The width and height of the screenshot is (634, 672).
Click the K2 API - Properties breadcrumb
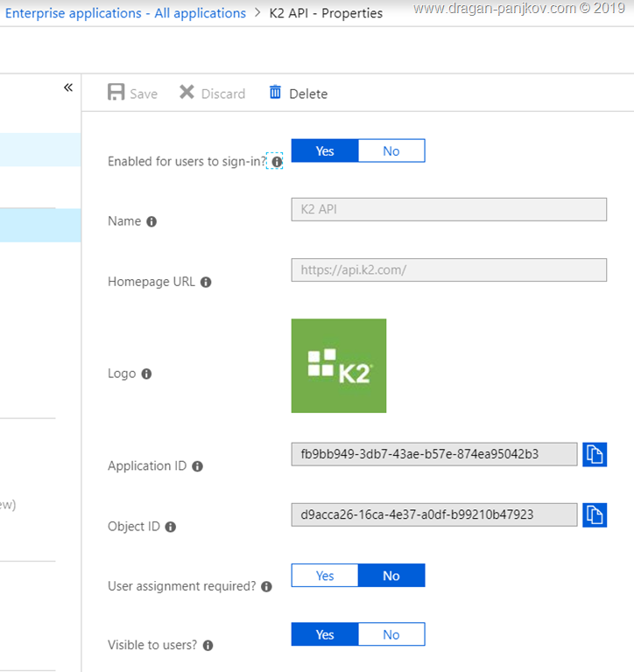click(x=325, y=13)
